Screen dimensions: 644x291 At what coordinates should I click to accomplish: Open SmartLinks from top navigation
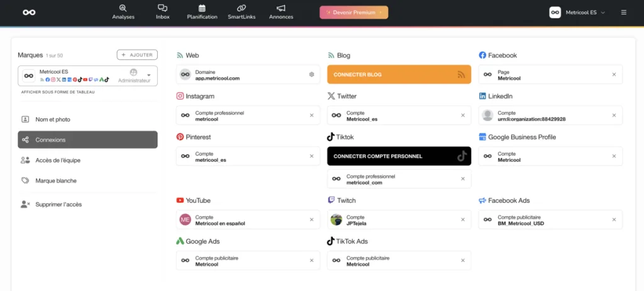(241, 13)
